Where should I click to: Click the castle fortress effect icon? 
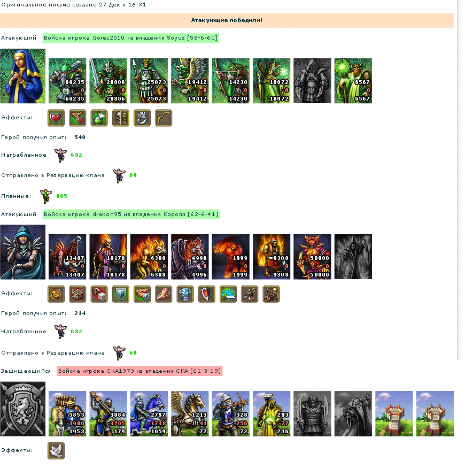click(x=77, y=294)
